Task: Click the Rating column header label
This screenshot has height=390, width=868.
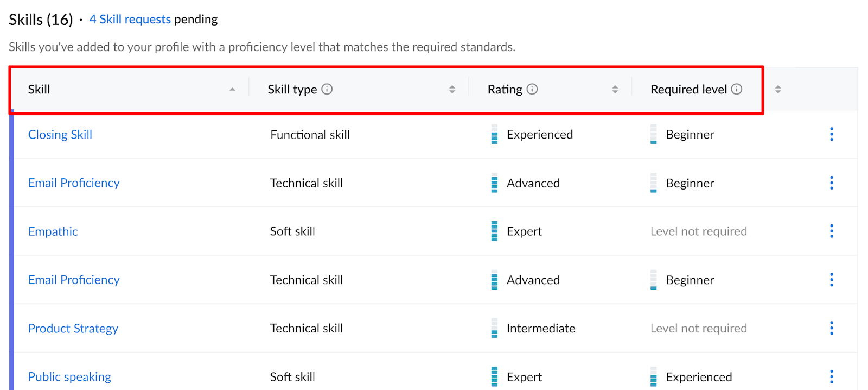Action: (505, 89)
